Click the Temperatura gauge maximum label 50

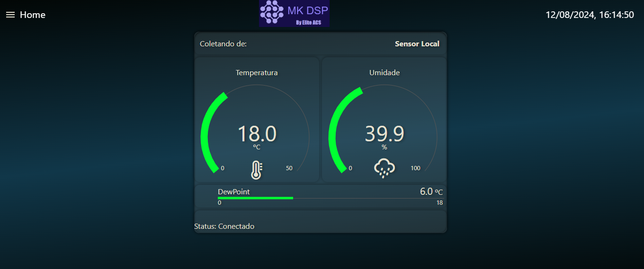click(289, 168)
